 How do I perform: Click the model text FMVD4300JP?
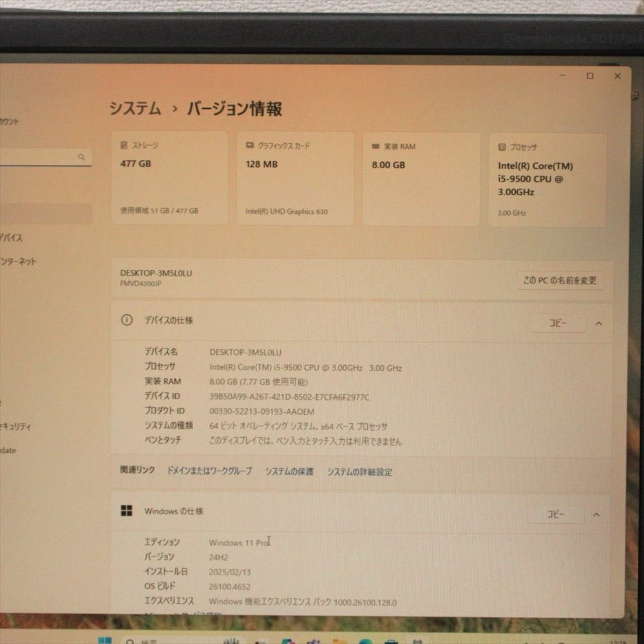(x=140, y=283)
